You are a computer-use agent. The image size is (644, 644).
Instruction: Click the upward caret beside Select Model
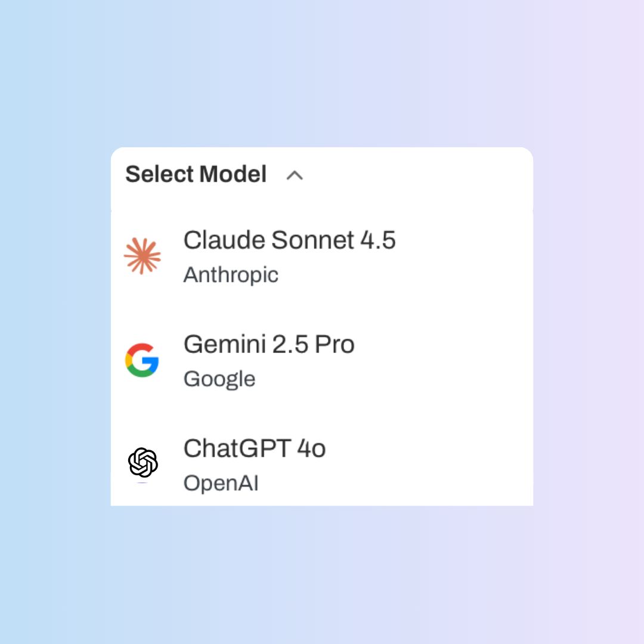tap(295, 175)
